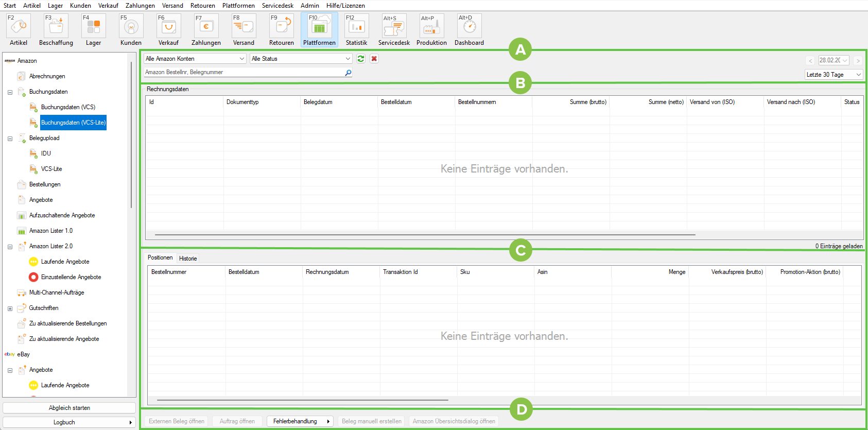Open the Artikel toolbar module
The width and height of the screenshot is (868, 430).
pos(19,30)
